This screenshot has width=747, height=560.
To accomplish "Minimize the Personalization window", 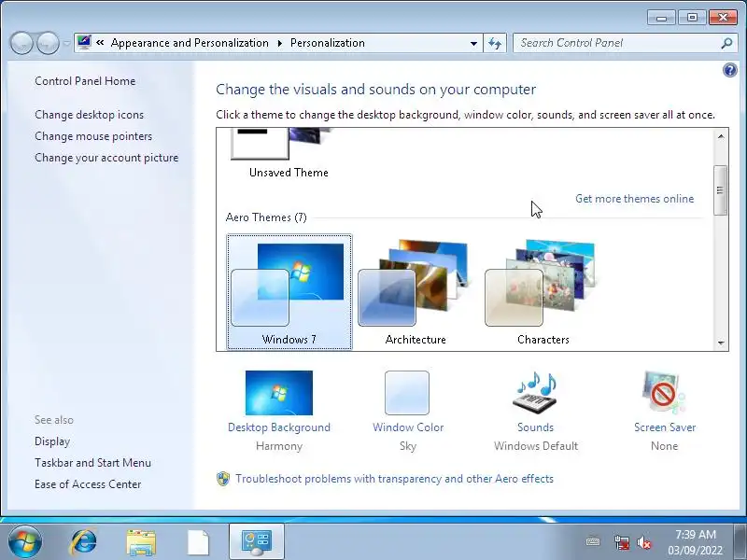I will 661,18.
